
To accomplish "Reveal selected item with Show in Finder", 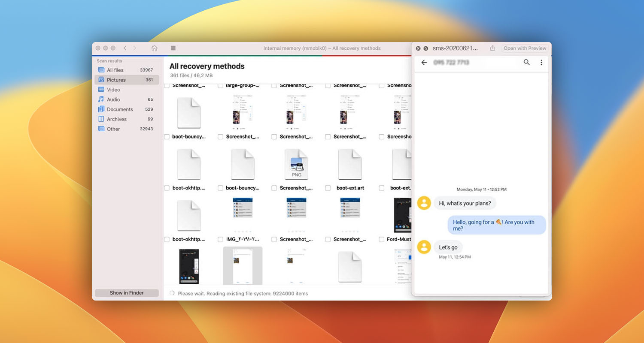I will (127, 293).
